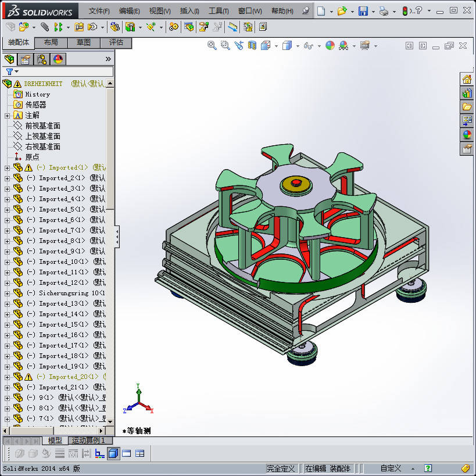
Task: Open the DisplayManager appearances panel
Action: pyautogui.click(x=58, y=59)
